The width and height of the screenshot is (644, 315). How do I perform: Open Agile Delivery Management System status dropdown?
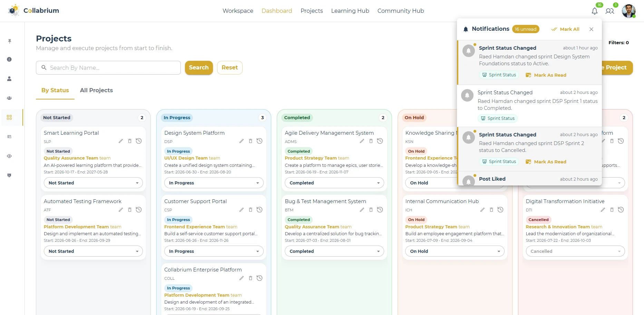[334, 183]
